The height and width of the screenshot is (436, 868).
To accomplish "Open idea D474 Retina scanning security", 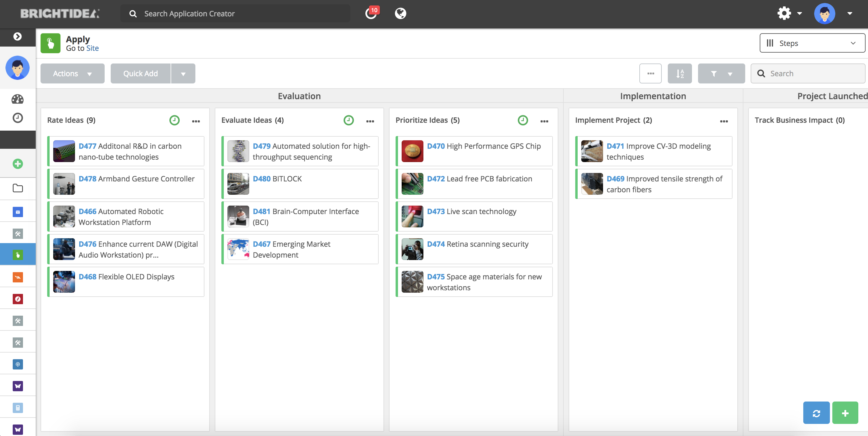I will (x=475, y=249).
